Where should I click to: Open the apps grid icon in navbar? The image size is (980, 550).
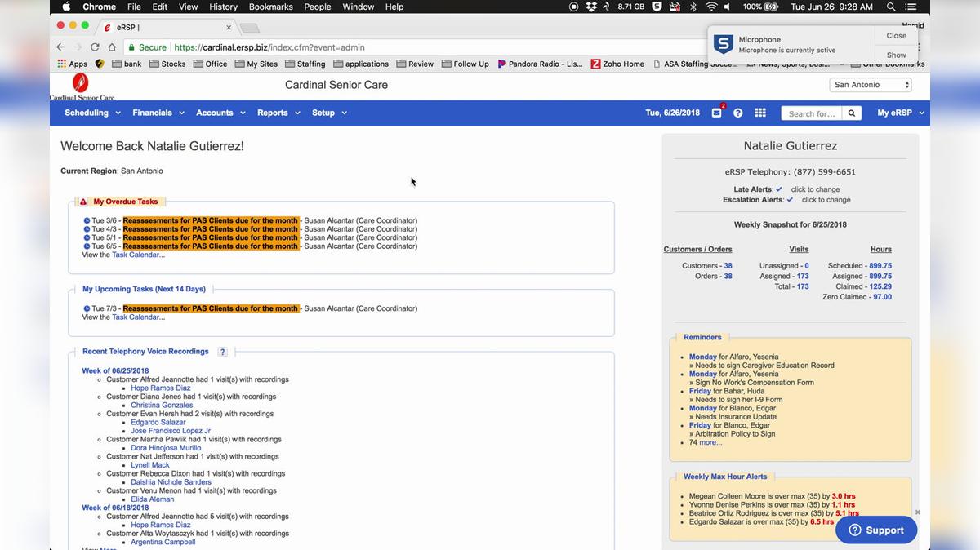pos(759,113)
